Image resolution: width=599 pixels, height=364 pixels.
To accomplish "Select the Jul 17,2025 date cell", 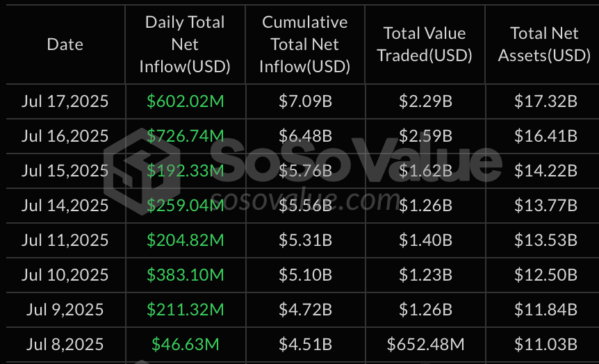I will point(65,101).
